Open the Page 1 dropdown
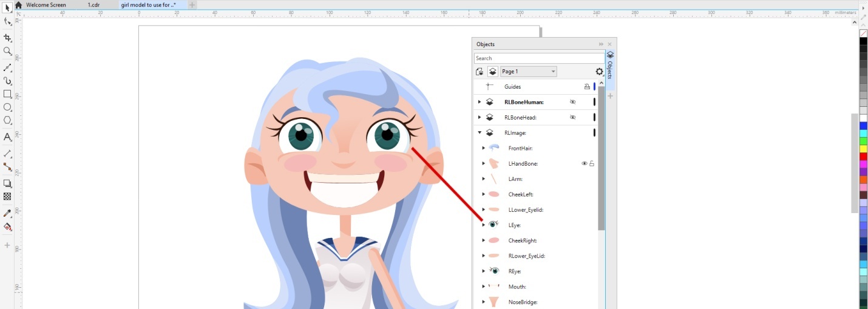Image resolution: width=868 pixels, height=309 pixels. tap(528, 72)
